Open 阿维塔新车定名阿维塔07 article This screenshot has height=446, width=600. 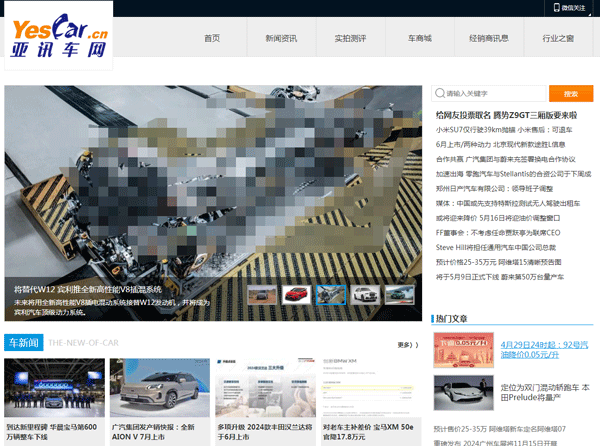click(x=499, y=429)
